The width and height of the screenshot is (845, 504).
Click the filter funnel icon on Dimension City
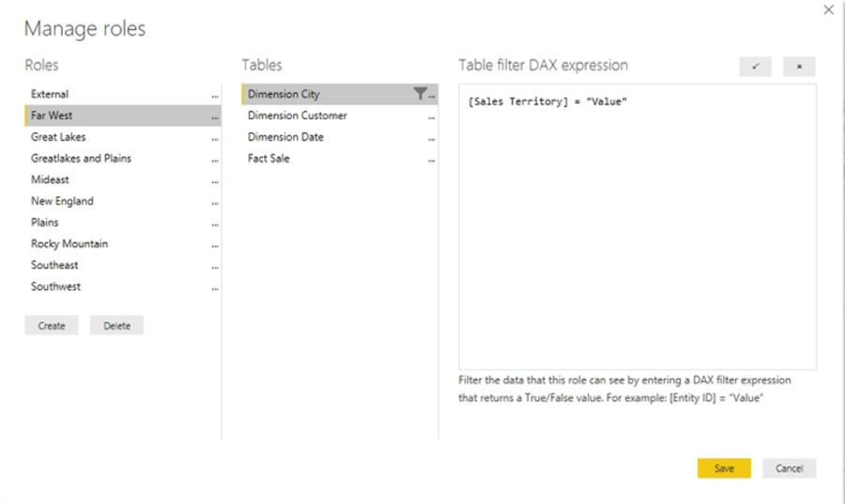[420, 94]
